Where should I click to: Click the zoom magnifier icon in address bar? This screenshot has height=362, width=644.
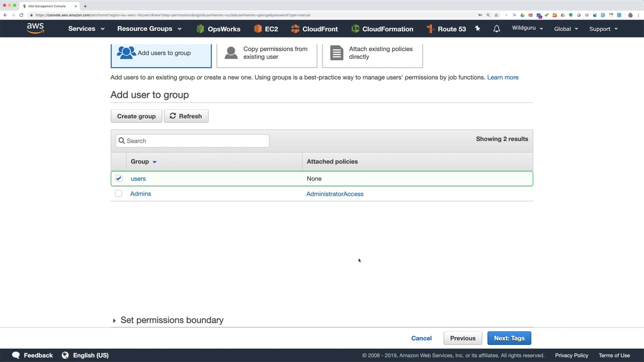click(488, 15)
